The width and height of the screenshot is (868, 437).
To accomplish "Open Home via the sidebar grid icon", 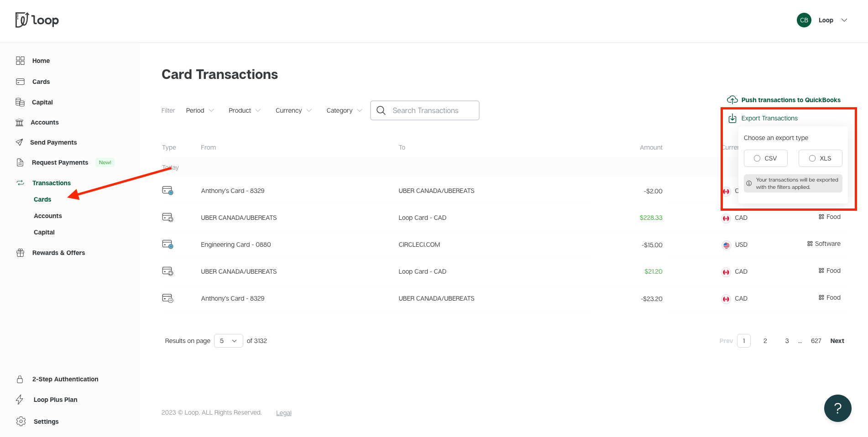I will [20, 60].
